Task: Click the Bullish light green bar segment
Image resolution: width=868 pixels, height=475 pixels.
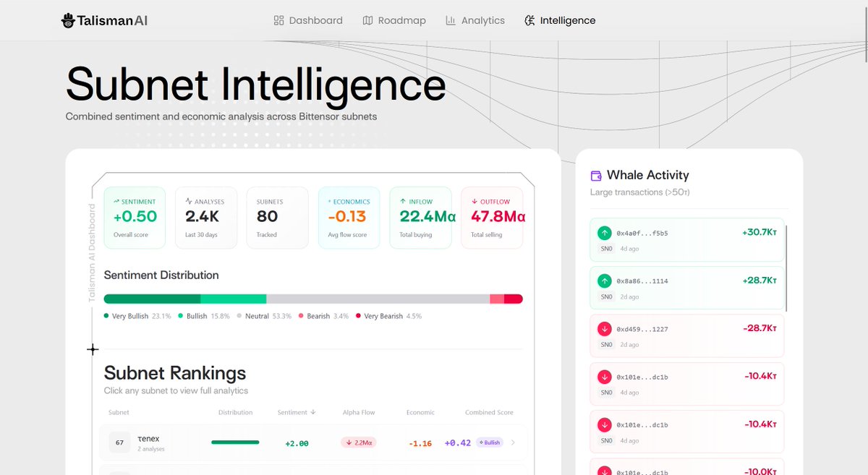Action: [233, 299]
